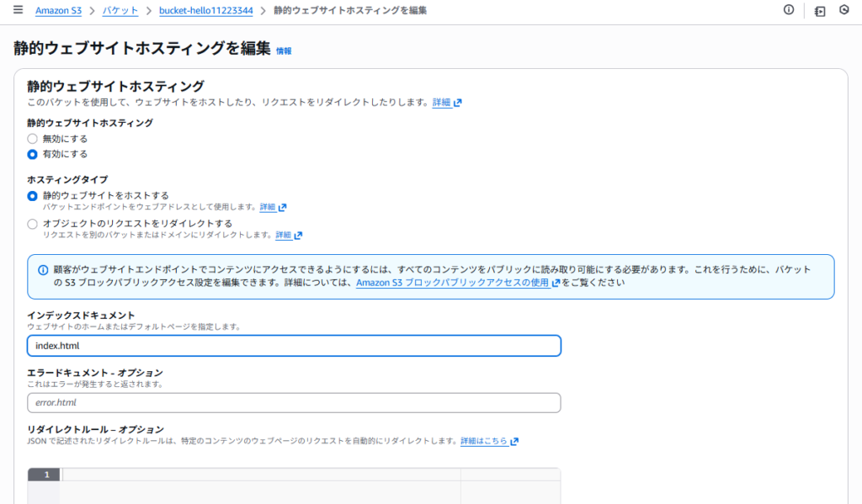862x504 pixels.
Task: Select the 有効にする radio button
Action: tap(33, 154)
